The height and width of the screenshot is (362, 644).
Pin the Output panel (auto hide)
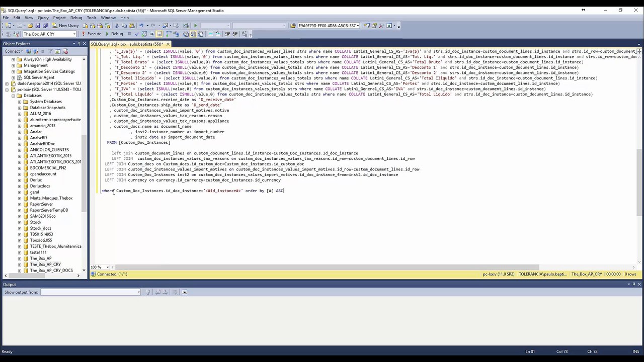[x=633, y=285]
